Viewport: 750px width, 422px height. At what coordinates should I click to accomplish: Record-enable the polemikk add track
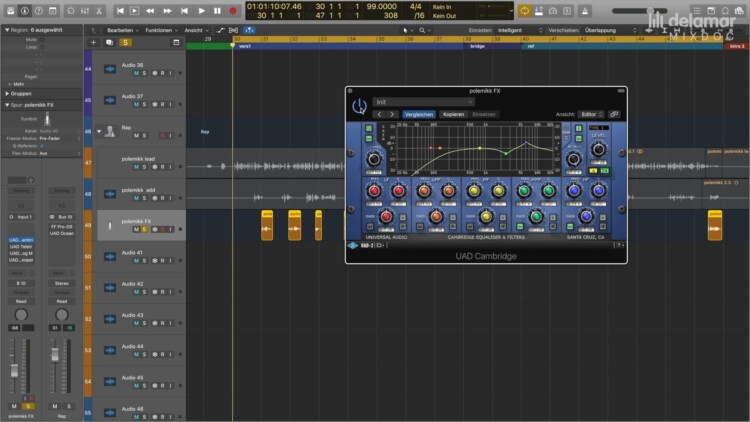[163, 198]
